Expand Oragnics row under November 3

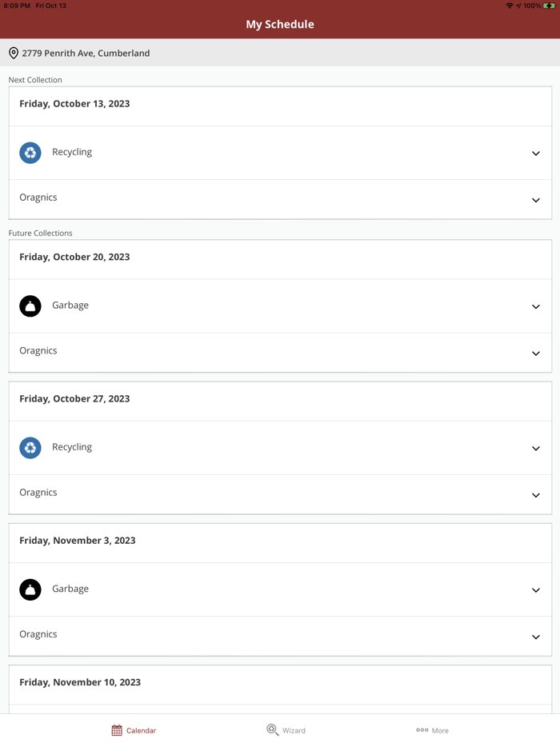[536, 637]
